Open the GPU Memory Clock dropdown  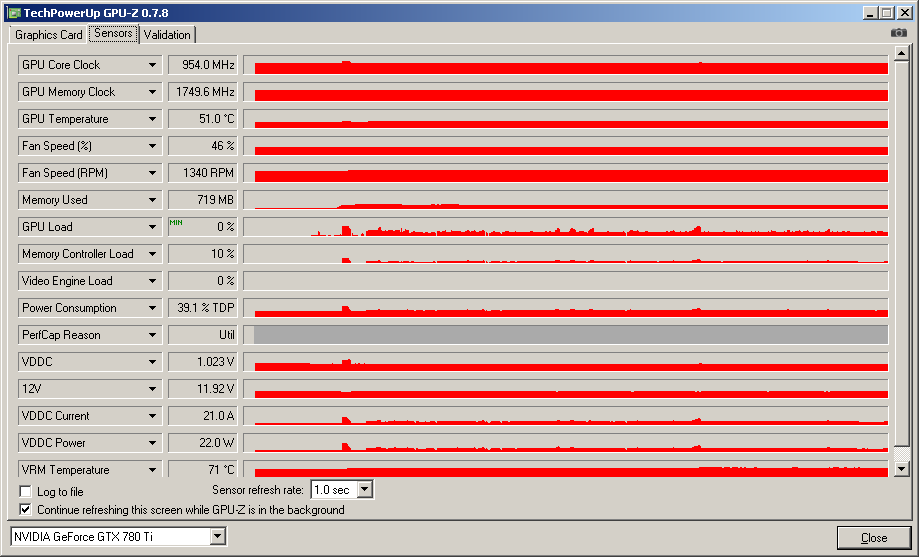pos(152,92)
